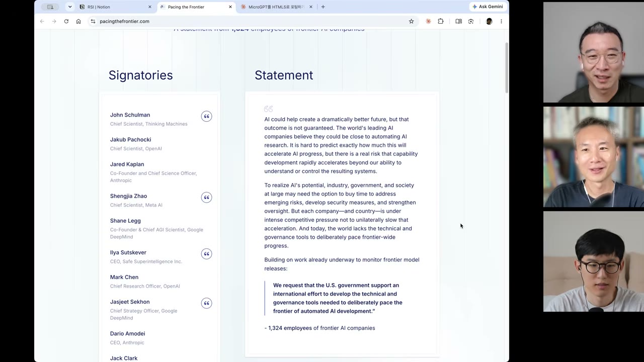Bookmark this page with the star icon

[x=411, y=21]
